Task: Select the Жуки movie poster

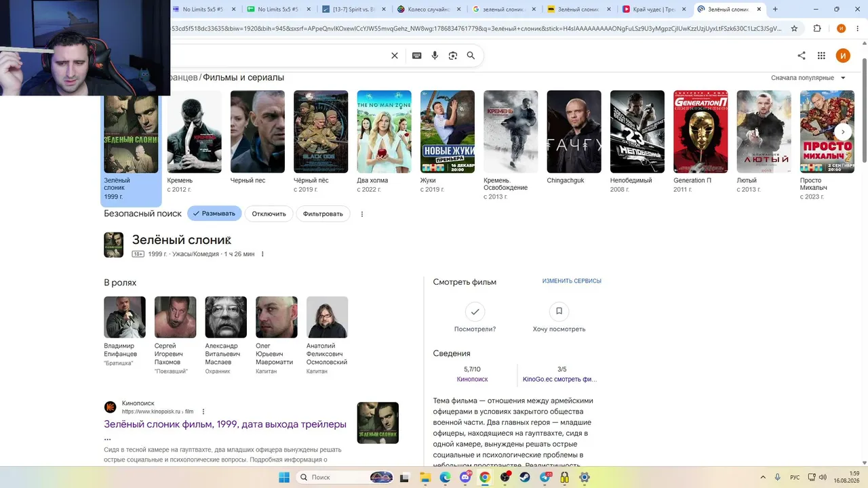Action: 448,131
